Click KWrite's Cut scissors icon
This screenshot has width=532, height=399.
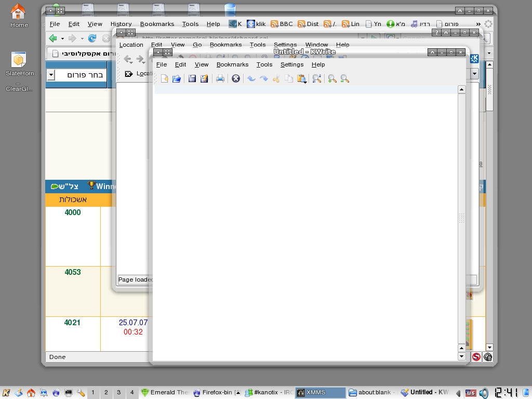click(x=276, y=79)
